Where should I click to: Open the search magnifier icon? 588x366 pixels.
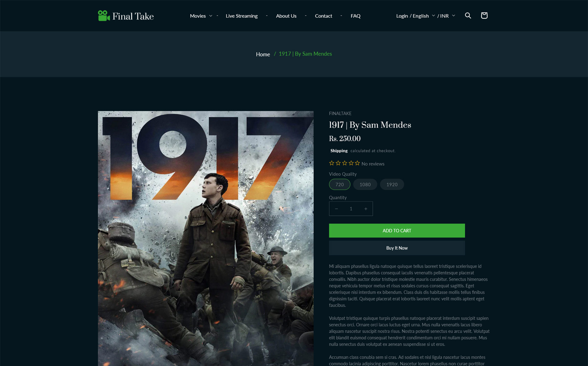point(468,16)
